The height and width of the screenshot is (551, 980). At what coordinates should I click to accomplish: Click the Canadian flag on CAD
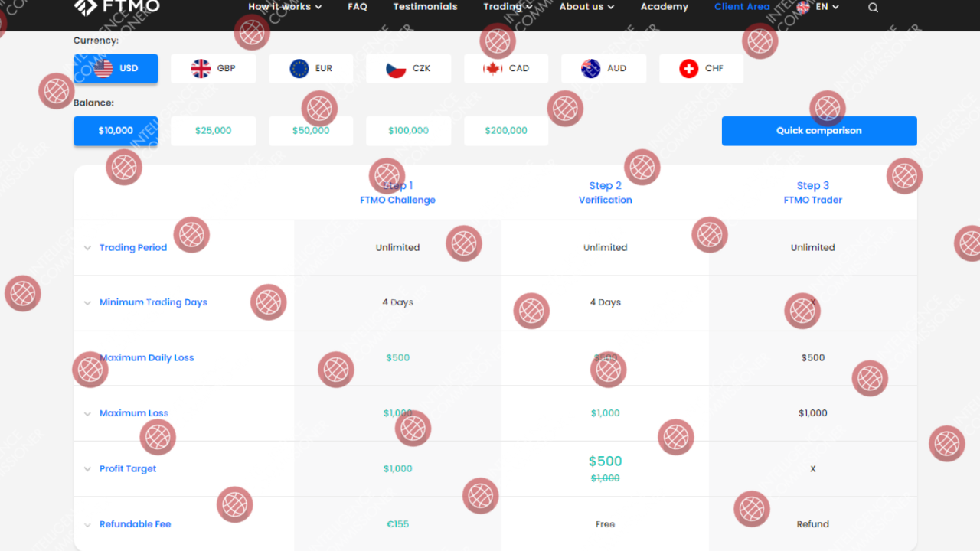pos(492,68)
